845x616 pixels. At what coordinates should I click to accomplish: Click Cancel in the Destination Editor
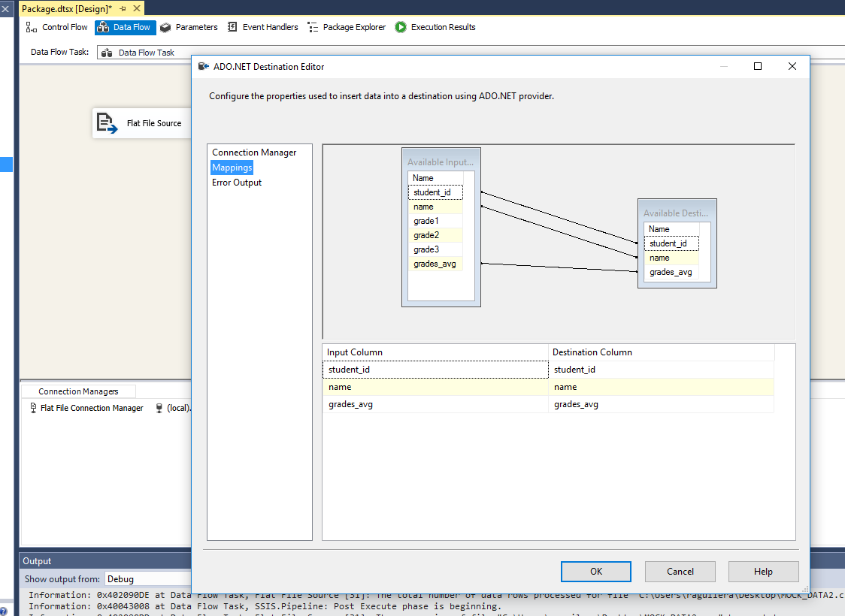pos(680,572)
